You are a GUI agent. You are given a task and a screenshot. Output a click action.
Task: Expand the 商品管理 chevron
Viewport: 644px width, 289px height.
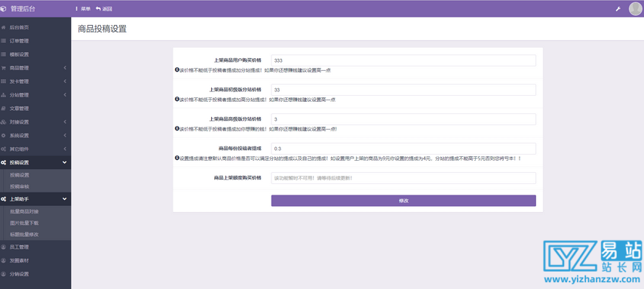coord(65,68)
